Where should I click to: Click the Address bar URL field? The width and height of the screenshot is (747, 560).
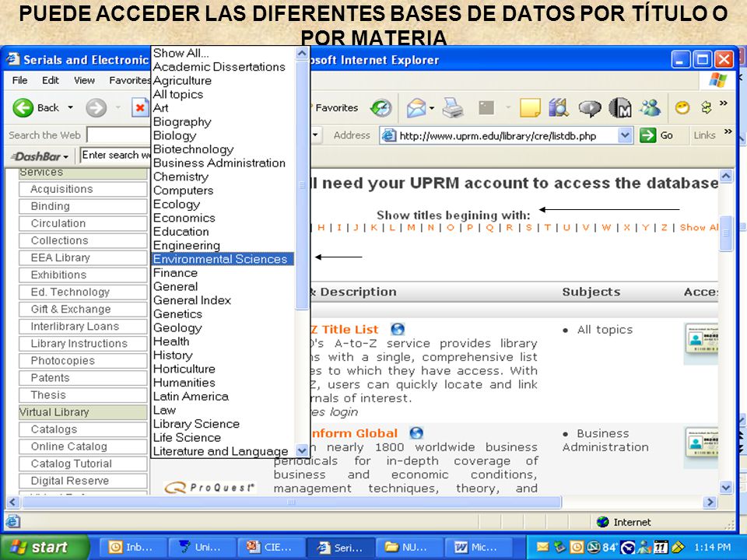pyautogui.click(x=507, y=135)
